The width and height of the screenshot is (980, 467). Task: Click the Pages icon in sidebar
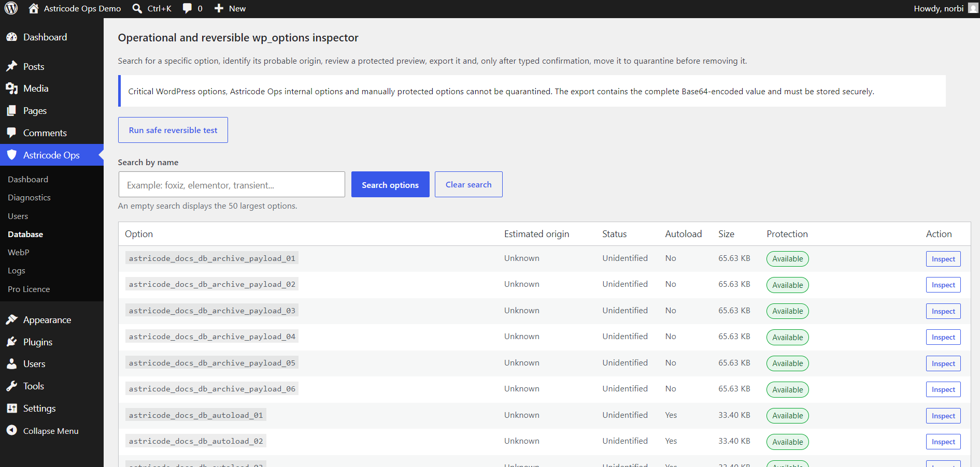pyautogui.click(x=11, y=111)
